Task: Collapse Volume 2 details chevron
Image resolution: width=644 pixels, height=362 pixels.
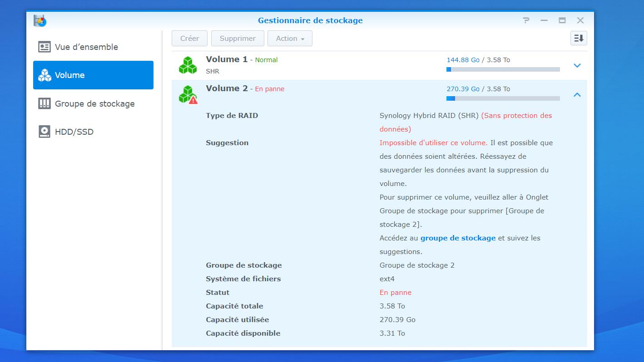Action: pos(577,95)
